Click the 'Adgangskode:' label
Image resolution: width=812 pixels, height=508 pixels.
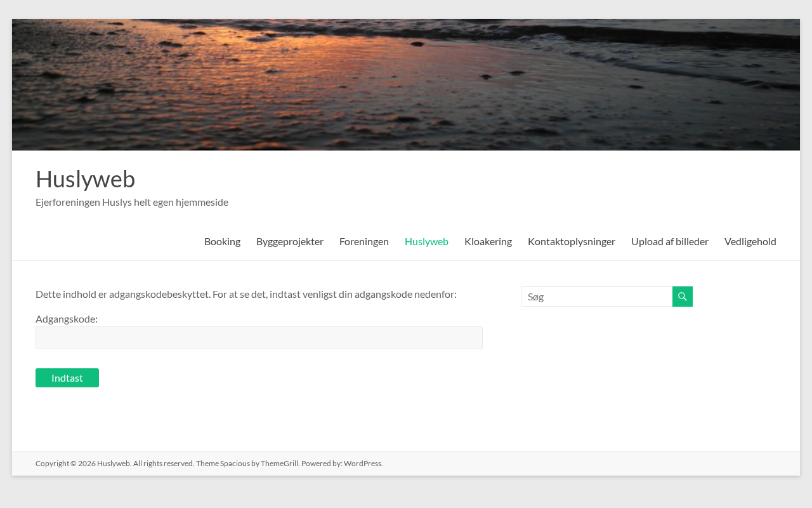[x=67, y=319]
